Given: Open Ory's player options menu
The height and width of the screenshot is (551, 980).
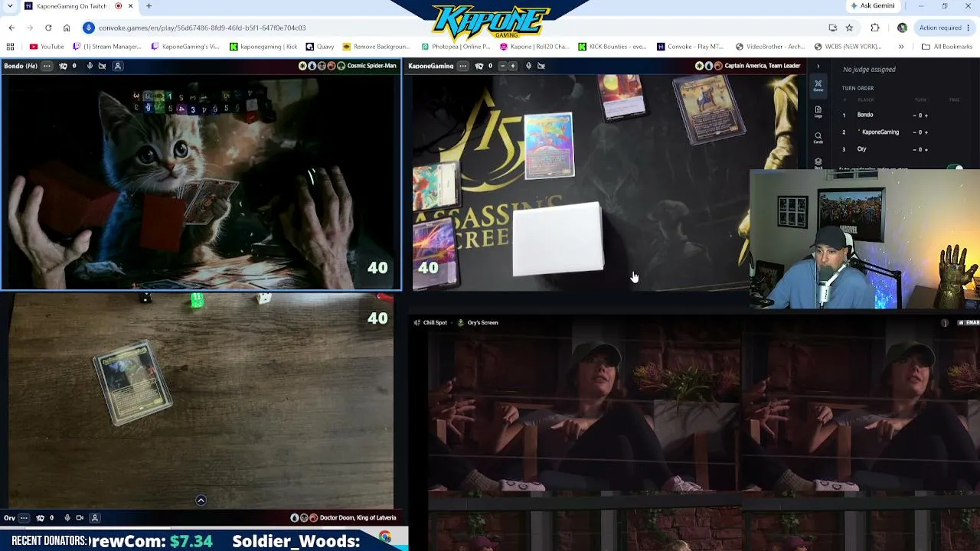Looking at the screenshot, I should pos(24,518).
